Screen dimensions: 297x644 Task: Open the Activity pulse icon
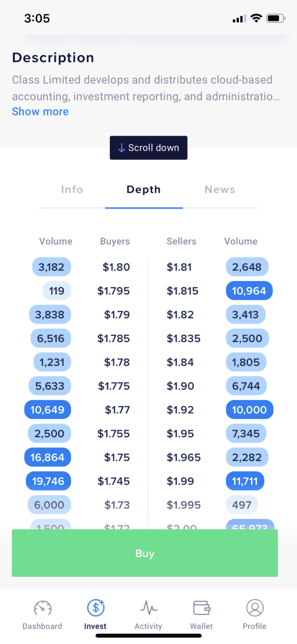pyautogui.click(x=148, y=608)
